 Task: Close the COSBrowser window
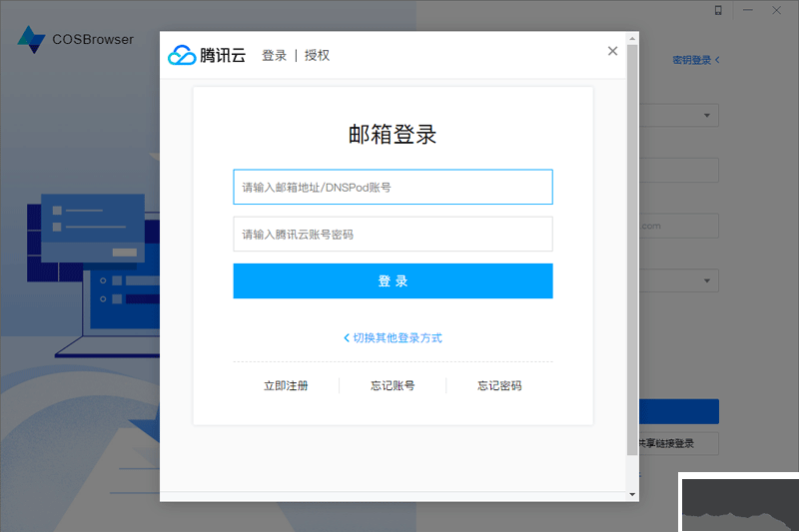coord(776,10)
